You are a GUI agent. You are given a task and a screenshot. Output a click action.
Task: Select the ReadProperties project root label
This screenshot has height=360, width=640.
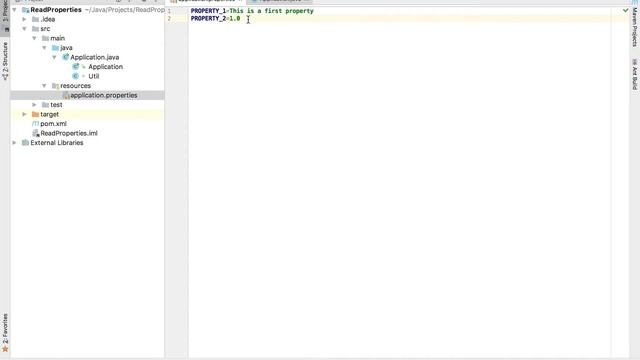[56, 9]
